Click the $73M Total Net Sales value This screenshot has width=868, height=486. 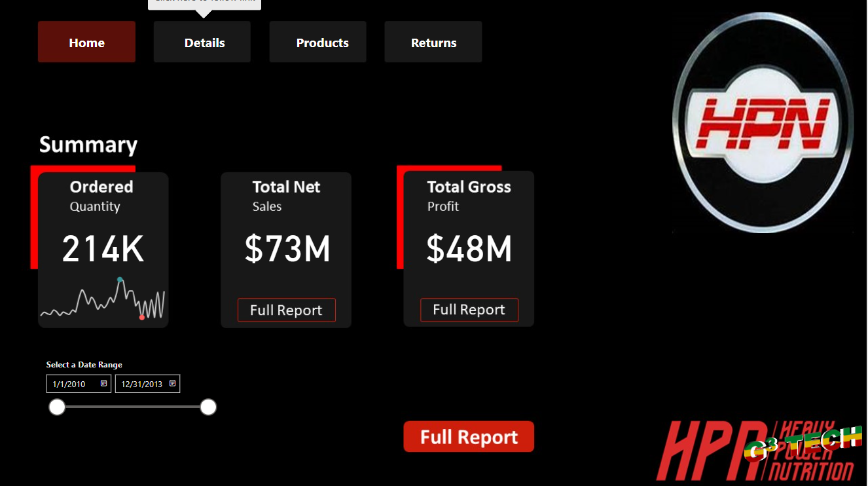[287, 250]
